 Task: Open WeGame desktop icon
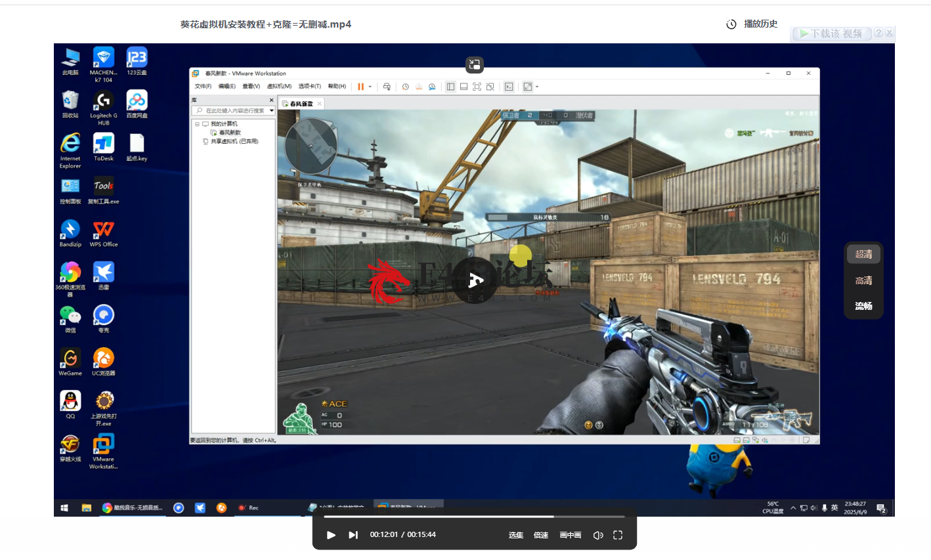[70, 362]
